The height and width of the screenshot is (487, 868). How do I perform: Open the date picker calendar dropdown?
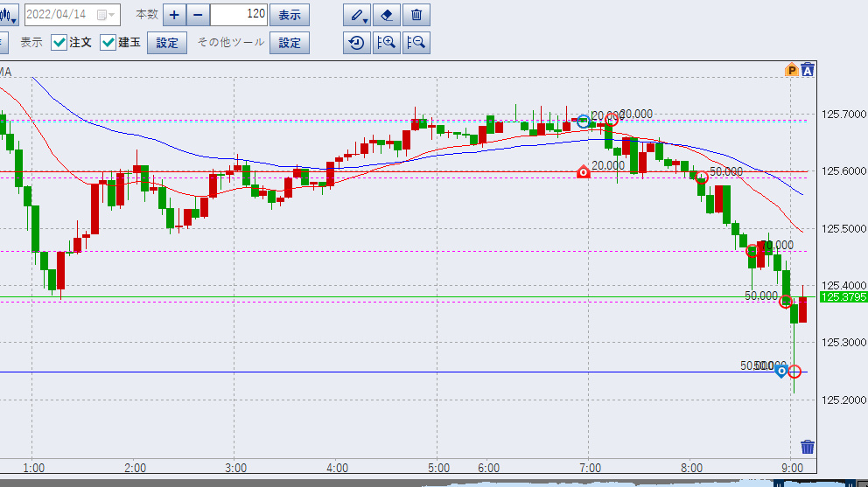click(105, 15)
